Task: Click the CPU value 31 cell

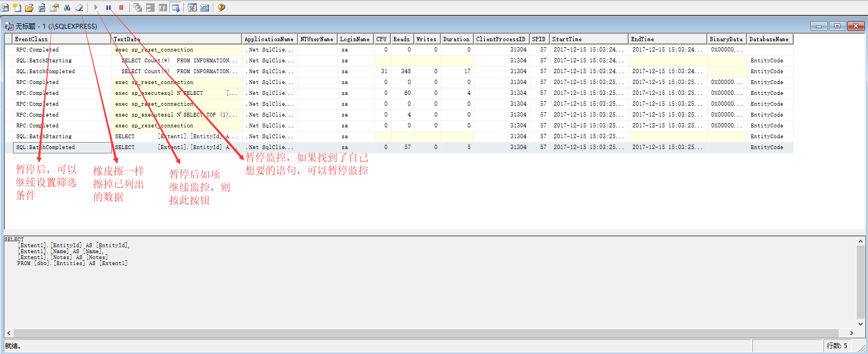Action: pos(382,72)
